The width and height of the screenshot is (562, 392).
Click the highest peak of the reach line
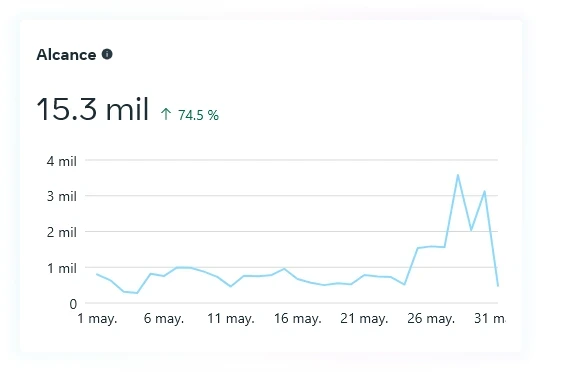(458, 175)
